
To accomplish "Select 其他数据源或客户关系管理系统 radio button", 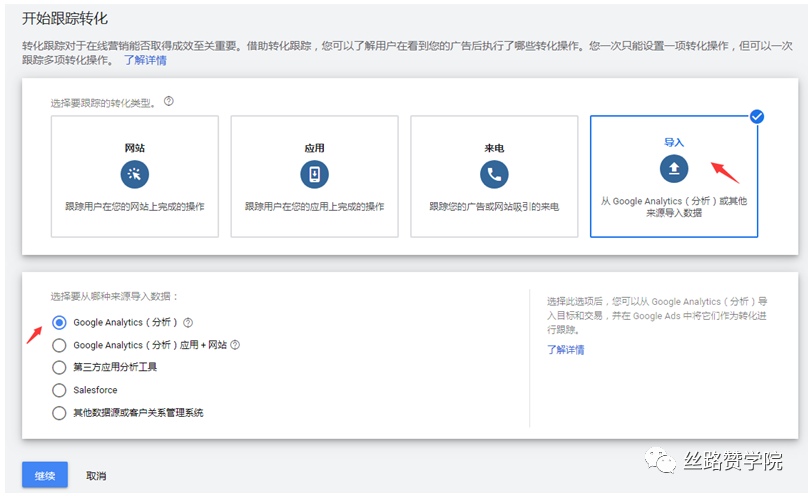I will 59,413.
